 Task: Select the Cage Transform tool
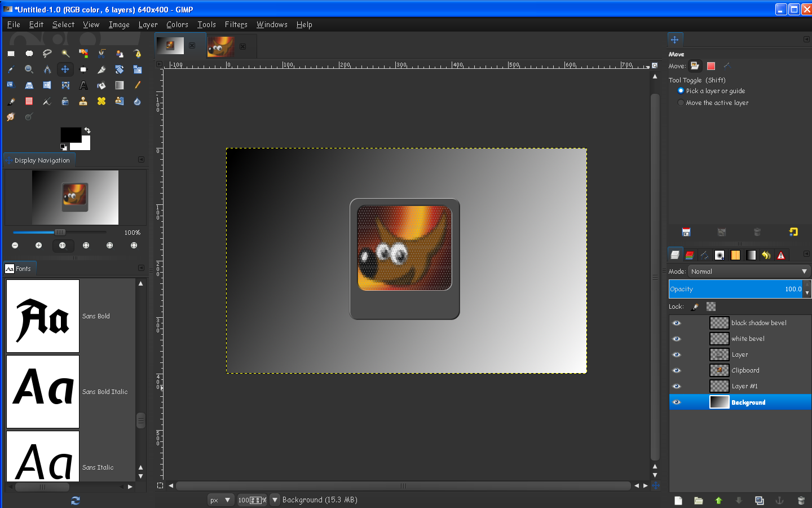coord(65,85)
